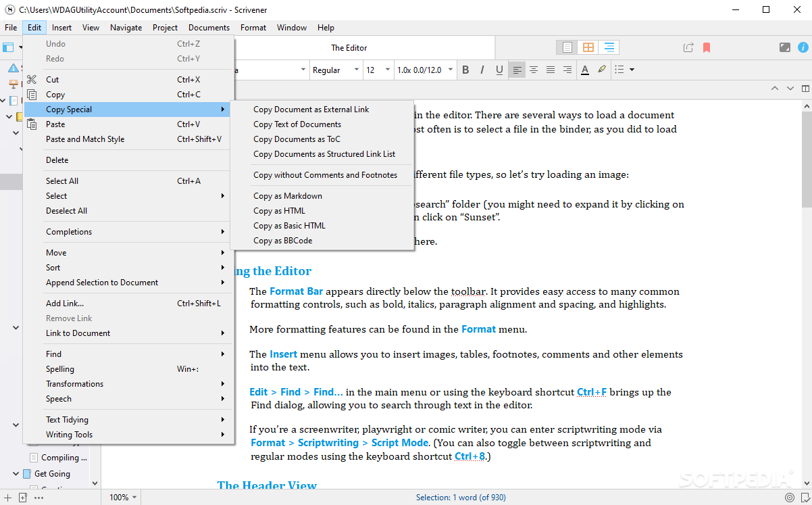Apply the highlighter color
Screen dimensions: 812x505
pyautogui.click(x=601, y=70)
